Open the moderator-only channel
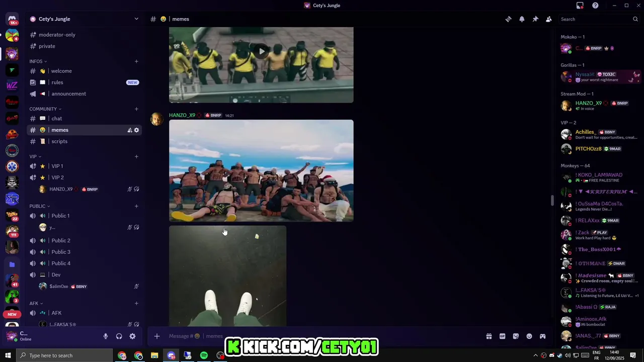The image size is (644, 362). coord(84,35)
